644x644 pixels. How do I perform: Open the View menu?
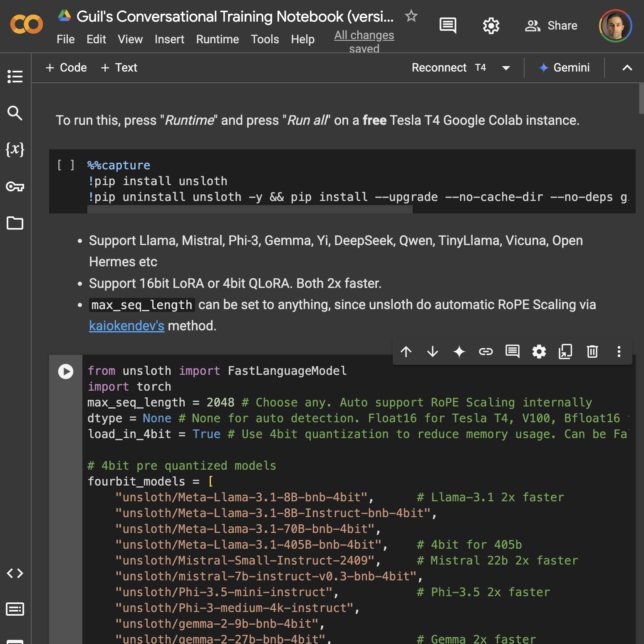(130, 39)
